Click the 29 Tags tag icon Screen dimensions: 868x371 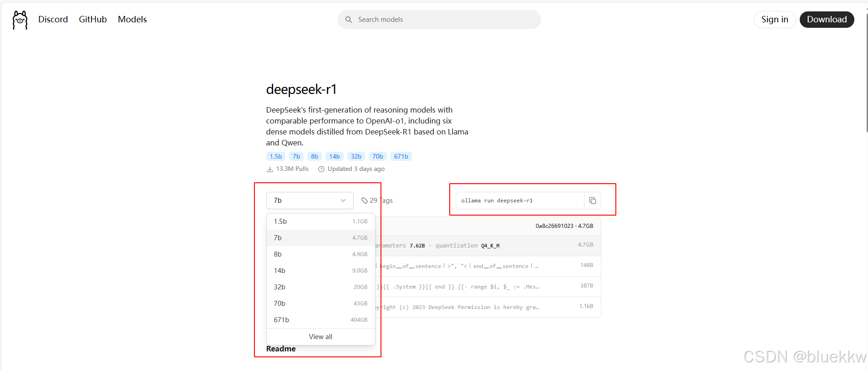click(364, 201)
